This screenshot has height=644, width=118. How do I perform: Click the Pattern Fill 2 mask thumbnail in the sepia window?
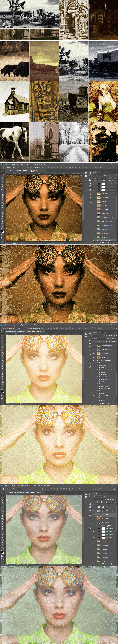[x=104, y=184]
